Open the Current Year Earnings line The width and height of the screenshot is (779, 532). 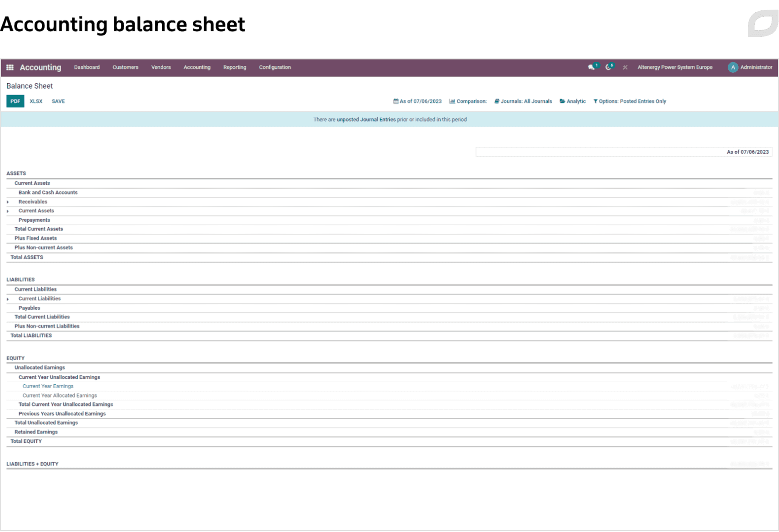click(48, 387)
